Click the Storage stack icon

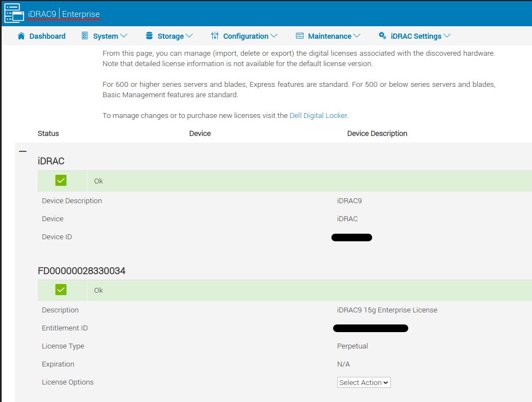[148, 36]
